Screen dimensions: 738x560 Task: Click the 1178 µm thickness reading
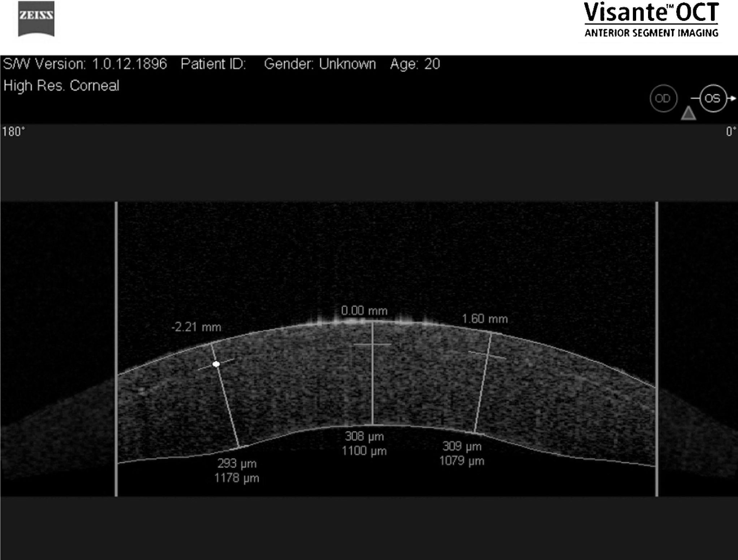coord(237,478)
